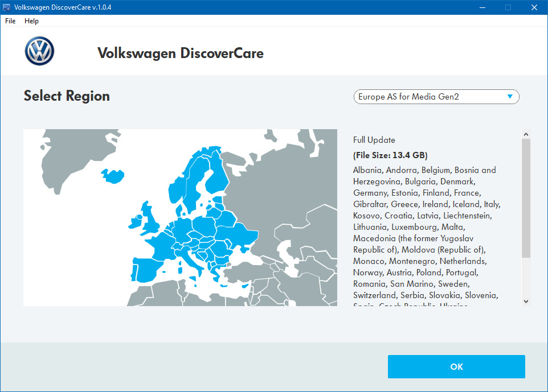Click the File Size 13.4 GB text
Screen dimensions: 548x392
[x=390, y=155]
